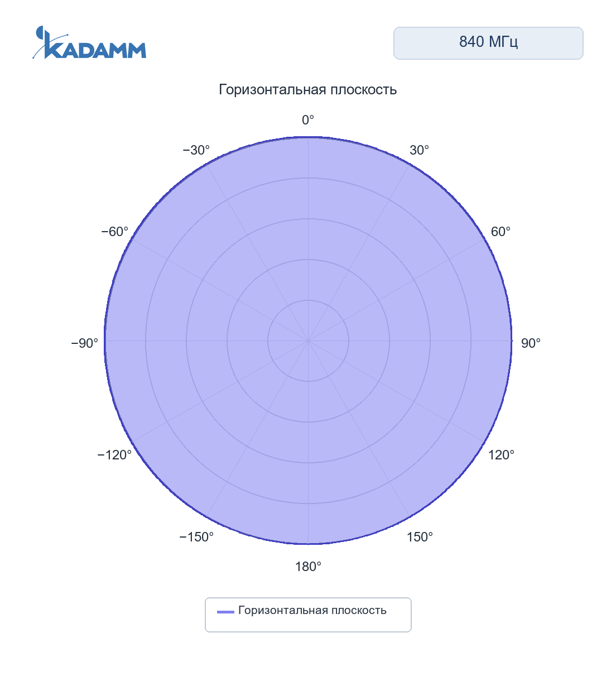
Task: Click the legend line color sample
Action: [225, 612]
